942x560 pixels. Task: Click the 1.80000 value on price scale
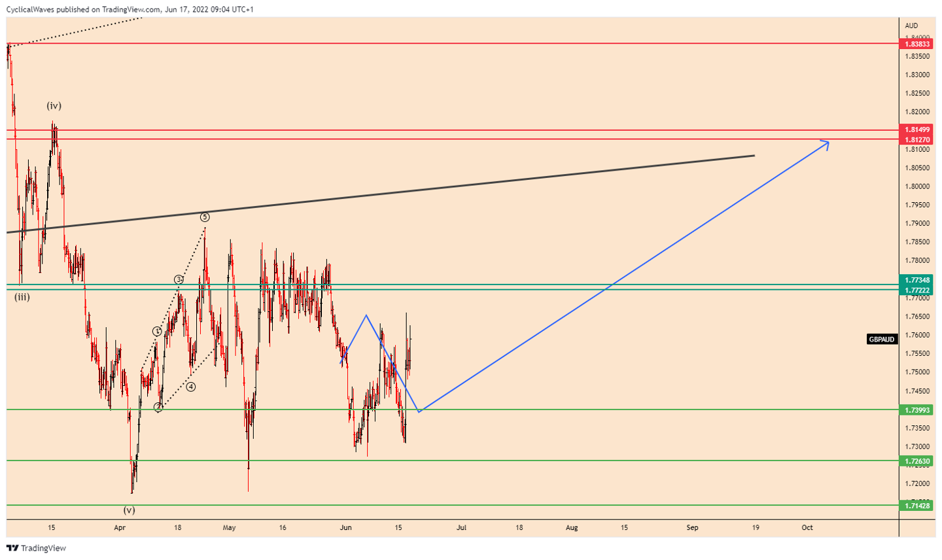click(x=917, y=186)
